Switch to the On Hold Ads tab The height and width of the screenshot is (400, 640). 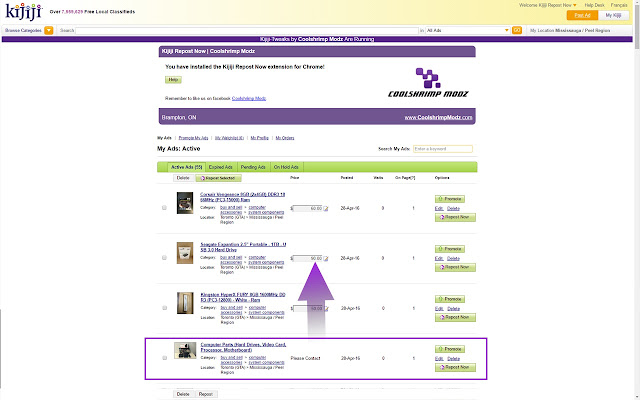[x=286, y=167]
